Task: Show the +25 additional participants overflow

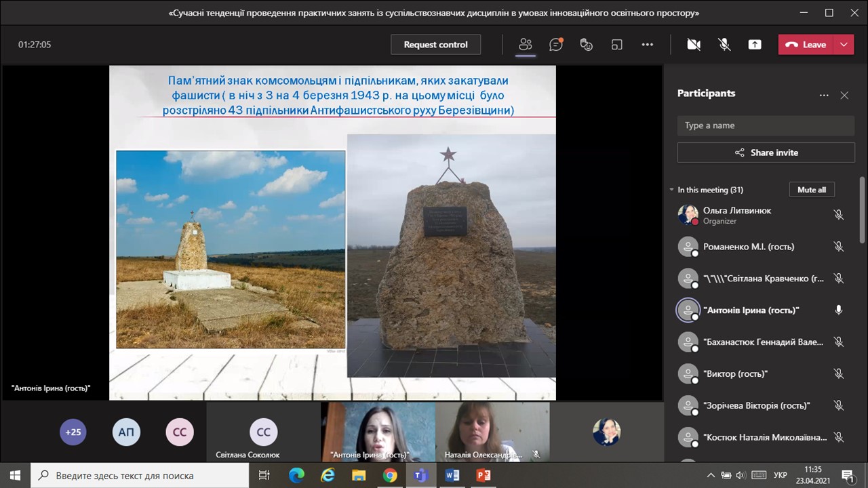Action: (x=73, y=432)
